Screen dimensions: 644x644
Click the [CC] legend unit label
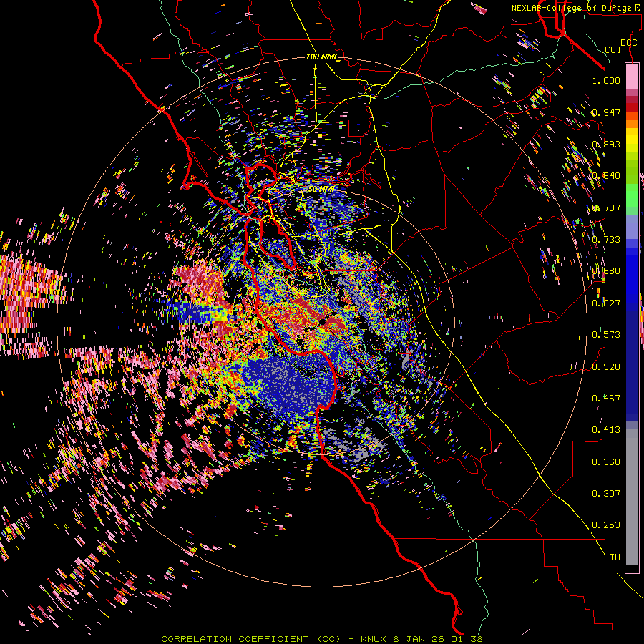click(x=611, y=49)
